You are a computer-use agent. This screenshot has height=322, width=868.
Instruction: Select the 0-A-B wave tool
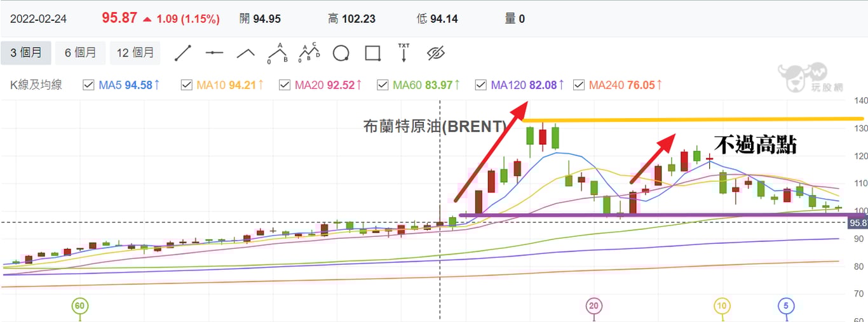point(277,53)
